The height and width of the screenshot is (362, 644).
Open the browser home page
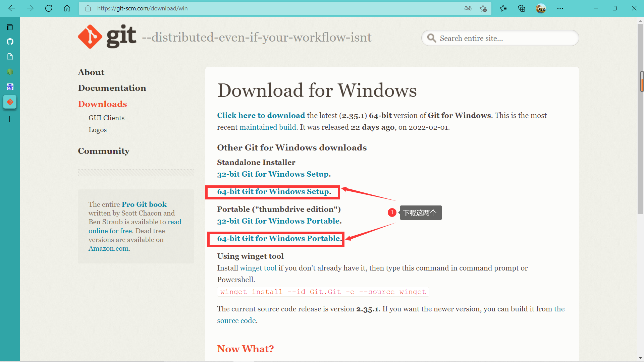[67, 8]
